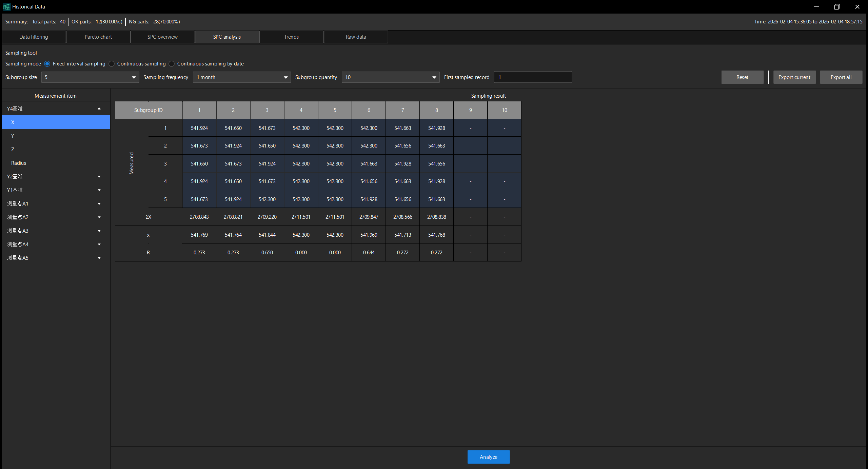
Task: Select the Radius measurement item
Action: pos(19,163)
